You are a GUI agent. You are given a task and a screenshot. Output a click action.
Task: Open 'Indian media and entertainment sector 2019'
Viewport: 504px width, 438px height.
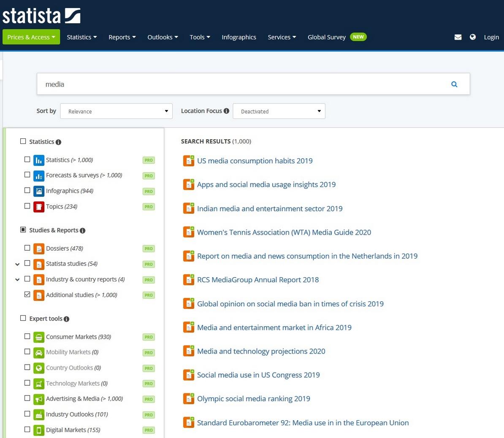coord(270,208)
